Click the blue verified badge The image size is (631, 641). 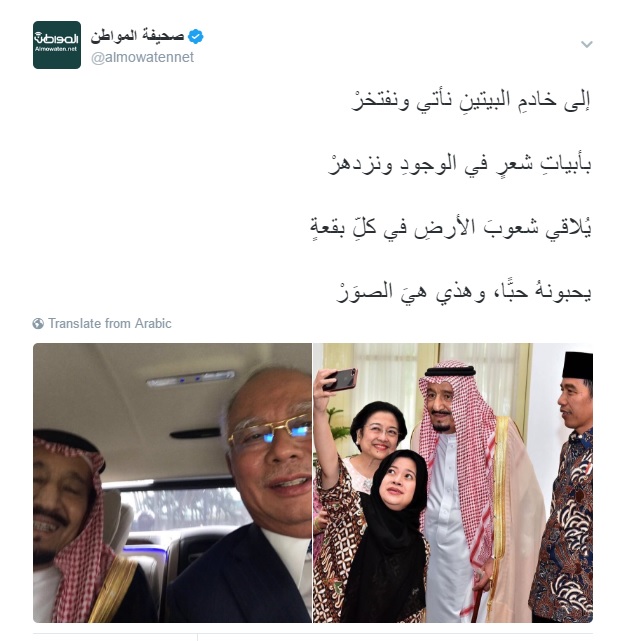196,36
